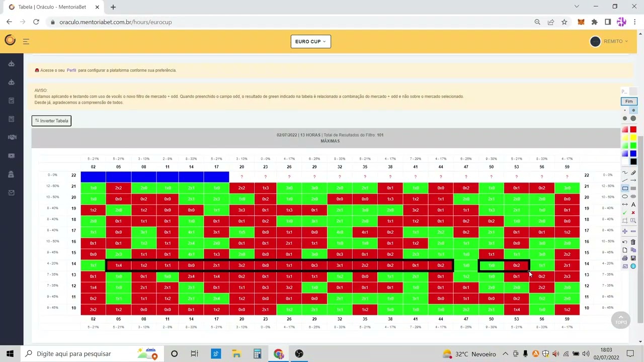Reload the page in Chrome

(x=36, y=22)
